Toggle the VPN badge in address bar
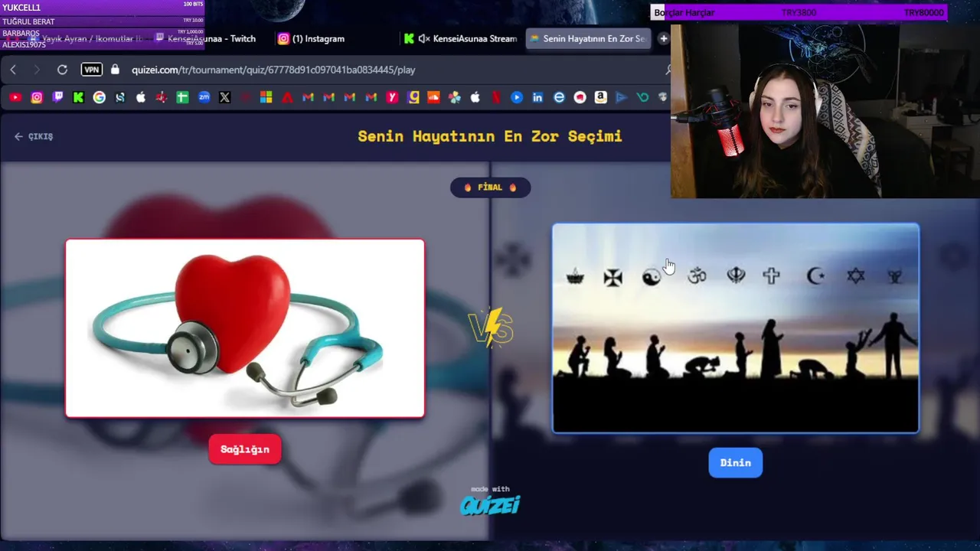The height and width of the screenshot is (551, 980). 92,70
